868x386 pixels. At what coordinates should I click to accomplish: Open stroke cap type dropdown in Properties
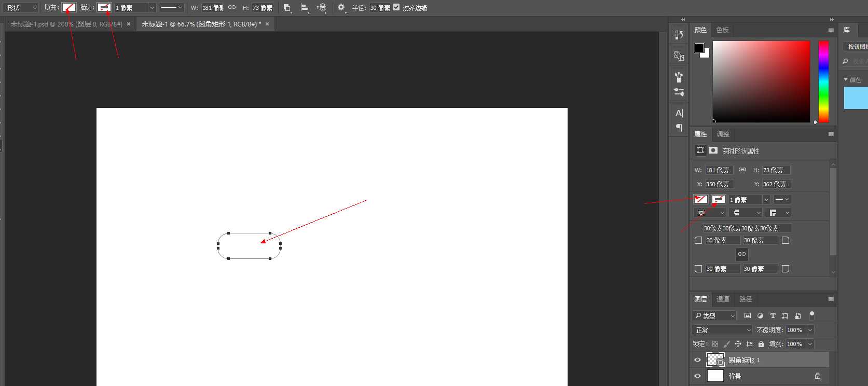click(746, 213)
